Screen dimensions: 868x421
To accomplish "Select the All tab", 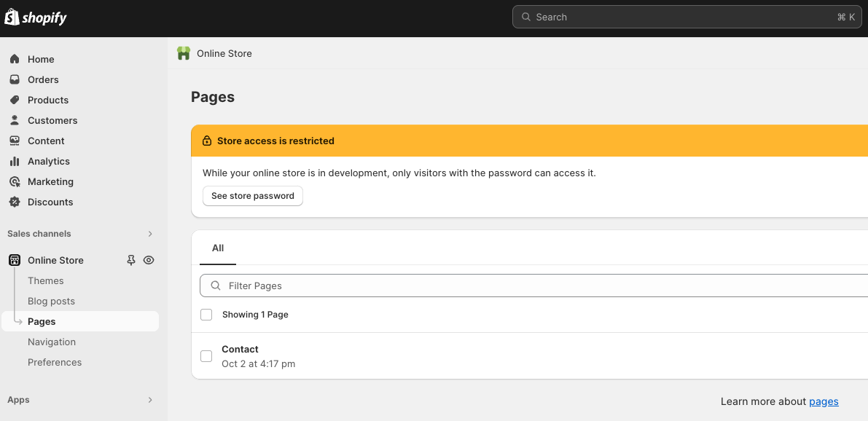I will pos(218,248).
